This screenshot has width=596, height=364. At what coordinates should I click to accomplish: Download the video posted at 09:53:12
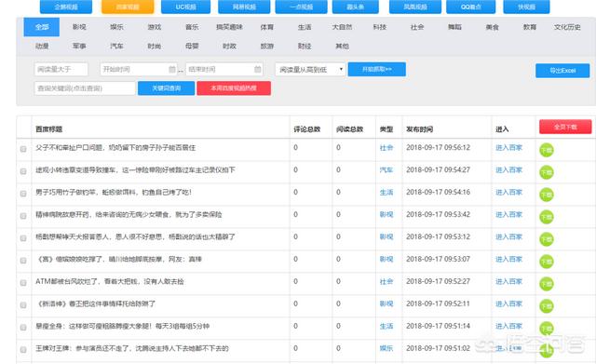click(x=547, y=239)
